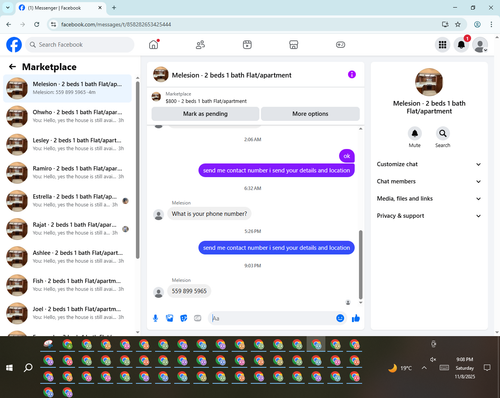The image size is (500, 398).
Task: Open the 19°C weather widget in taskbar
Action: click(400, 368)
